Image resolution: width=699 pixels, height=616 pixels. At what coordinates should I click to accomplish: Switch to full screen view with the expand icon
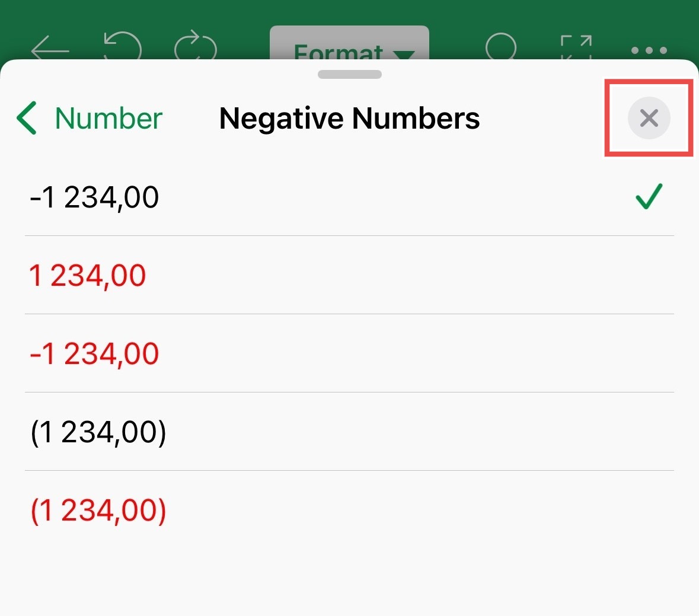(x=576, y=47)
